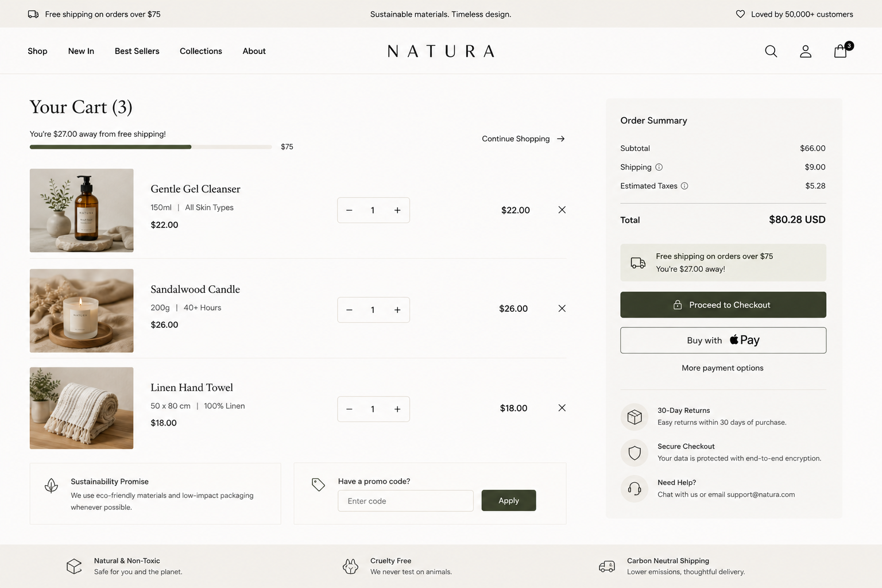Open the New In menu
The image size is (882, 588).
tap(81, 51)
